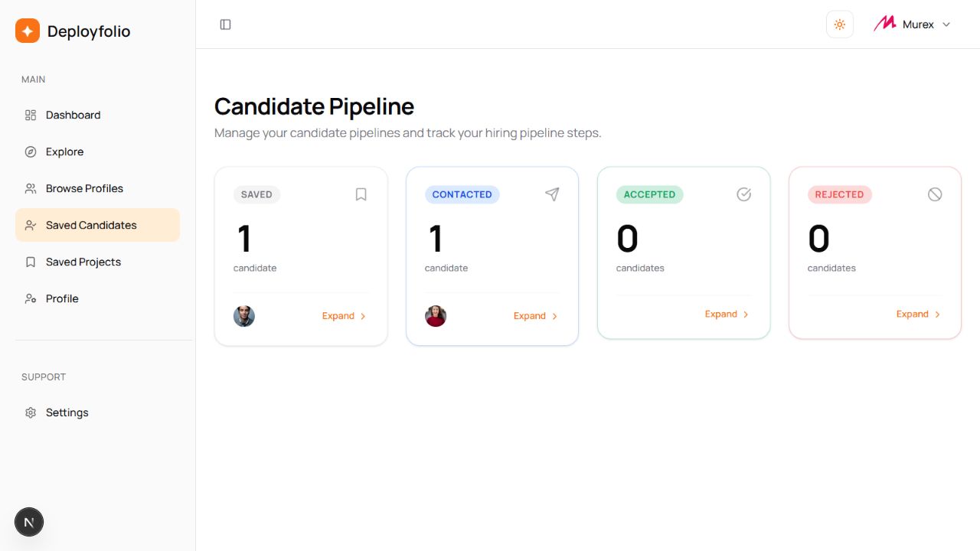Open Settings under Support
Viewport: 980px width, 551px height.
[x=97, y=412]
